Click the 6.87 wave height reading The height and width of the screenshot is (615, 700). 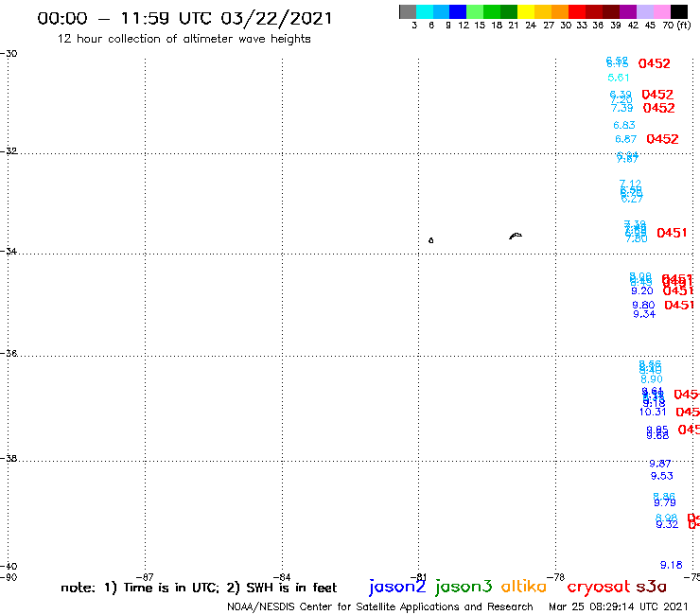tap(626, 139)
